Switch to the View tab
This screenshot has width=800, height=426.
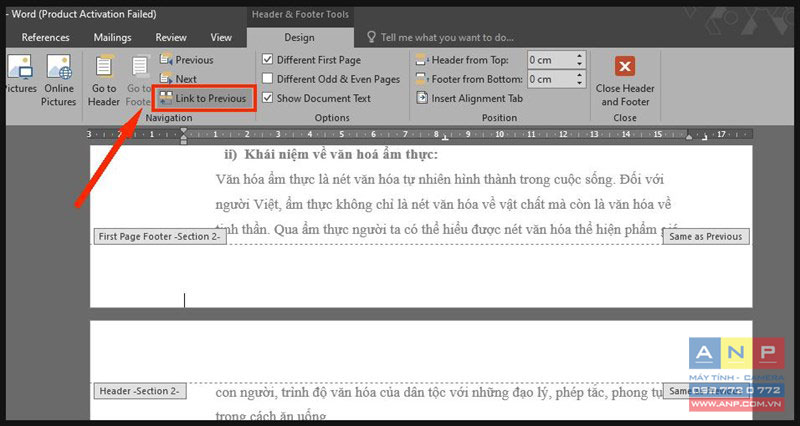(x=221, y=37)
